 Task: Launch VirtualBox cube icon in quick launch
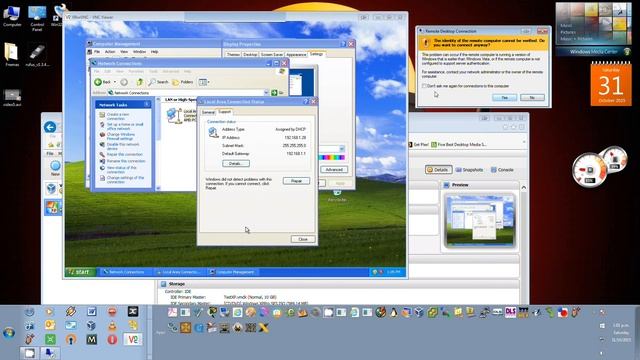click(x=91, y=326)
